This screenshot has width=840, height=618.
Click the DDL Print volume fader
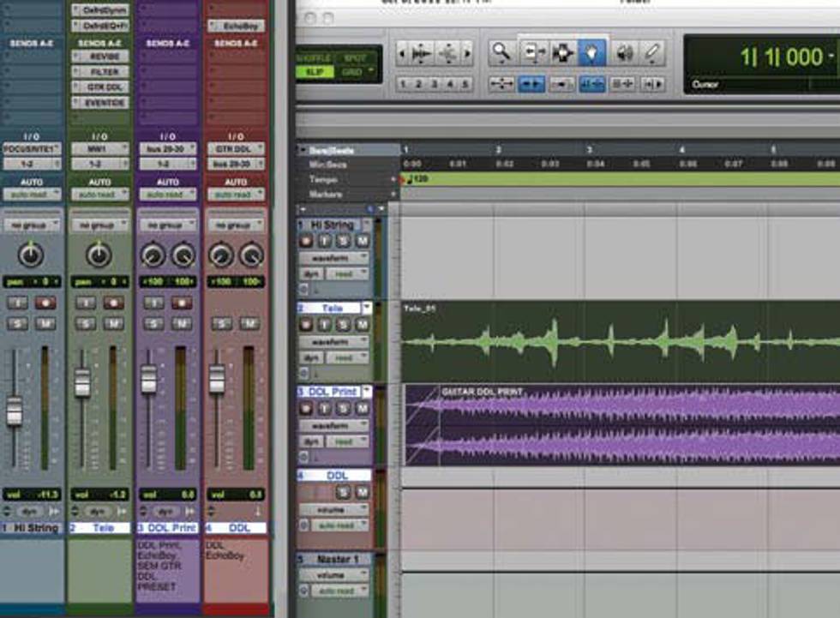coord(149,378)
